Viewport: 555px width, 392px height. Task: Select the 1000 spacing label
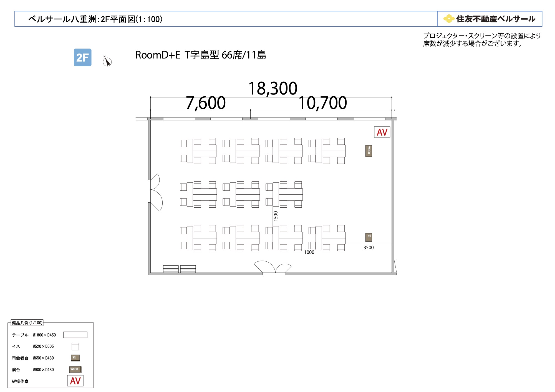pos(309,252)
